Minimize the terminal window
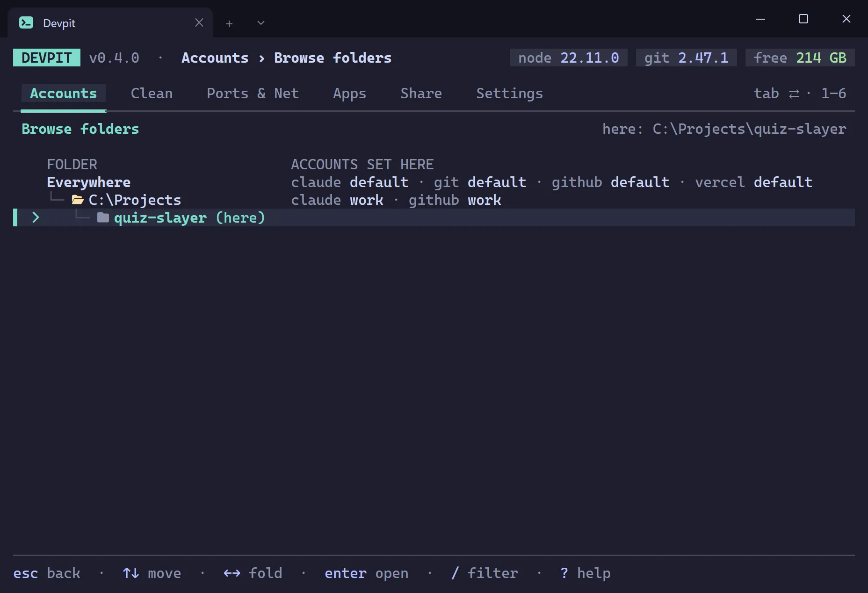868x593 pixels. click(x=760, y=19)
